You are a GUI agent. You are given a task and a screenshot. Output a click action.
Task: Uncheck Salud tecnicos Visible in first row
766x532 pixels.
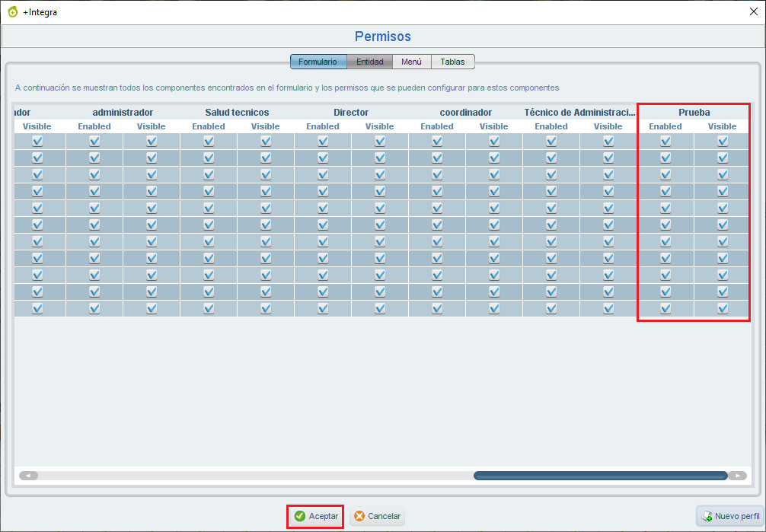click(266, 142)
